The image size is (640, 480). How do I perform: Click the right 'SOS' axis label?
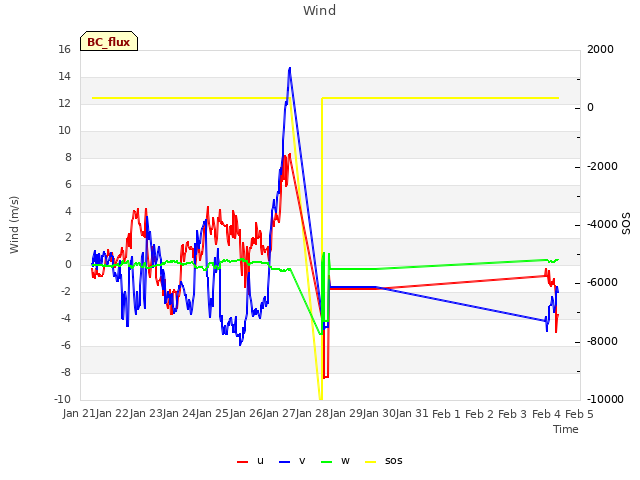pyautogui.click(x=627, y=224)
